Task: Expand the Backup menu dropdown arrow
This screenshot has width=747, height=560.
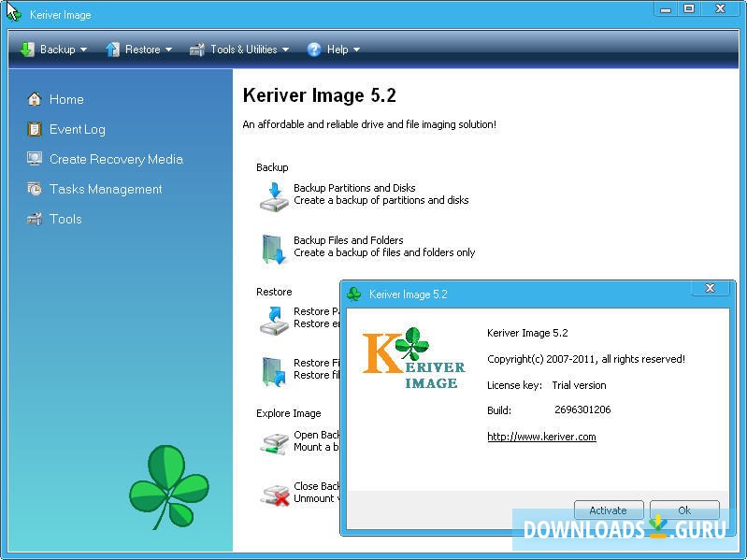Action: pyautogui.click(x=83, y=50)
